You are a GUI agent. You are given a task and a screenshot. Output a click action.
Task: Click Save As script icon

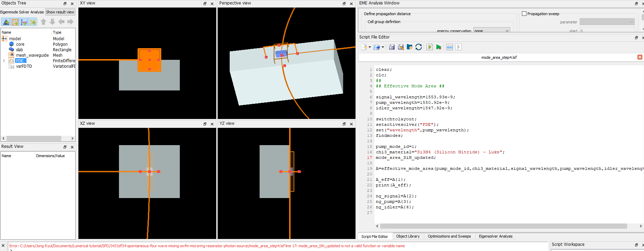401,47
